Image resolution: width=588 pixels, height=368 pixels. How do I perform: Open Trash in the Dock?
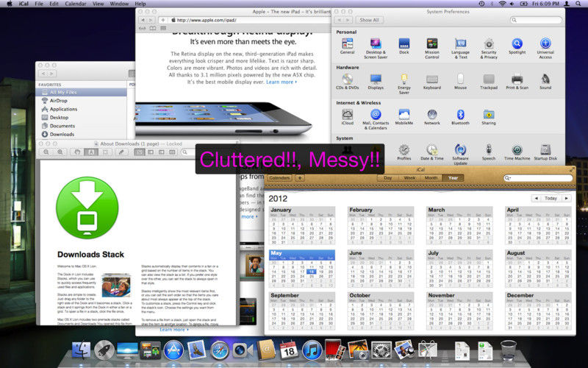pyautogui.click(x=508, y=350)
